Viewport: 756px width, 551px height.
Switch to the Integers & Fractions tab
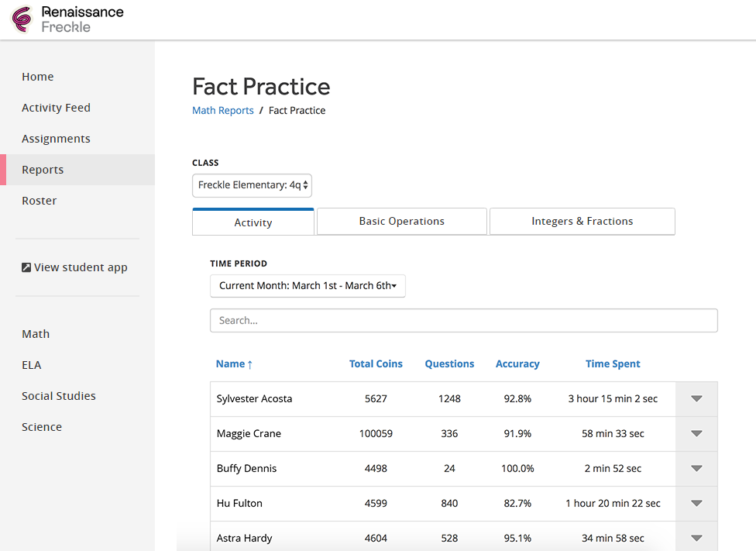tap(582, 221)
